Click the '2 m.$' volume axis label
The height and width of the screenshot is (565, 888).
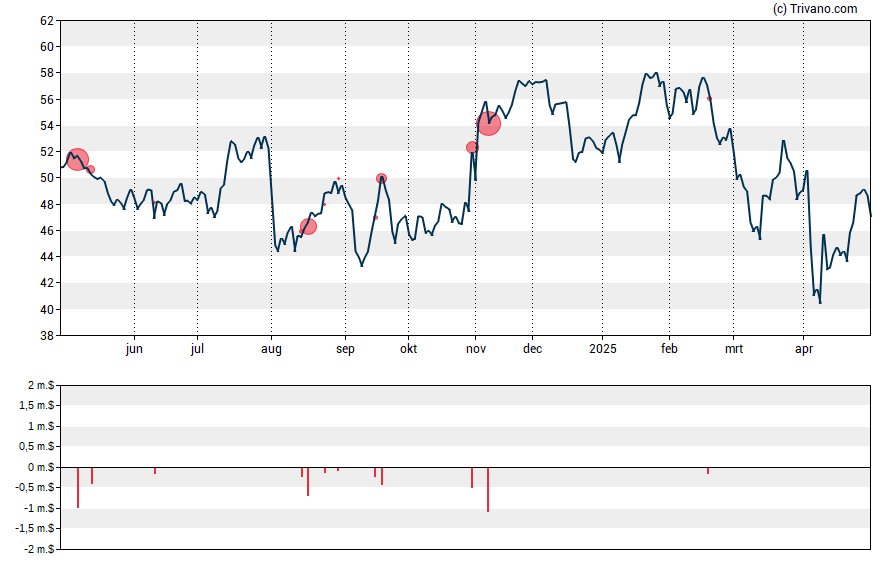pyautogui.click(x=41, y=386)
